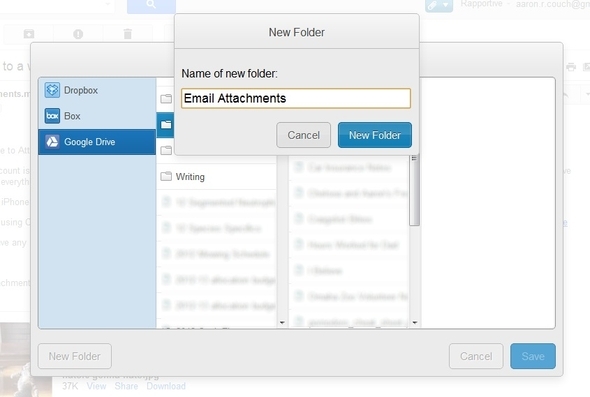Select Box in the service list
Image resolution: width=590 pixels, height=397 pixels.
click(x=97, y=116)
